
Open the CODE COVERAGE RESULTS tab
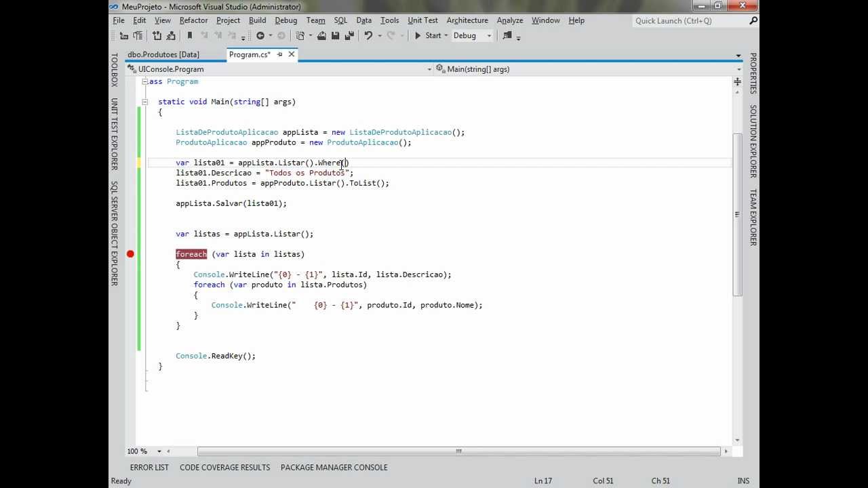[224, 467]
